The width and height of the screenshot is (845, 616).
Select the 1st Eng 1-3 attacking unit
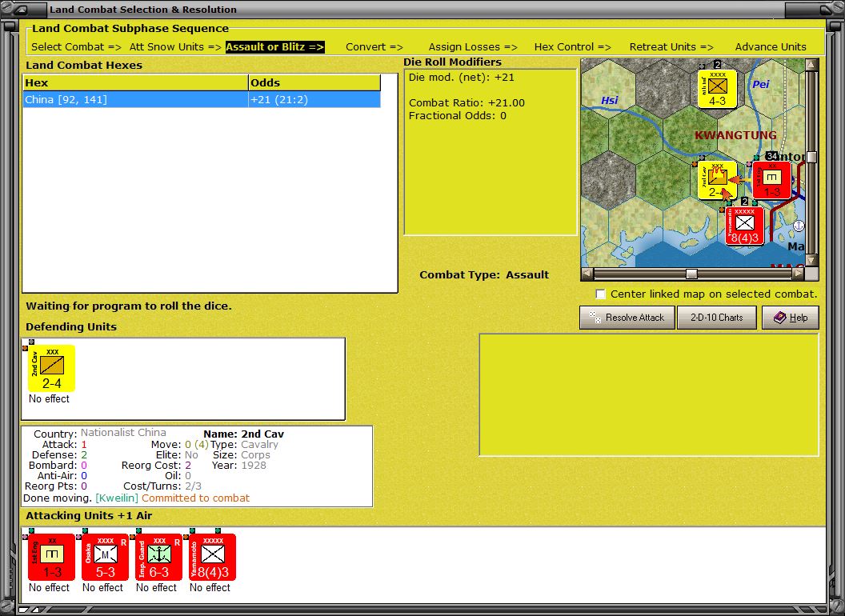pyautogui.click(x=52, y=558)
